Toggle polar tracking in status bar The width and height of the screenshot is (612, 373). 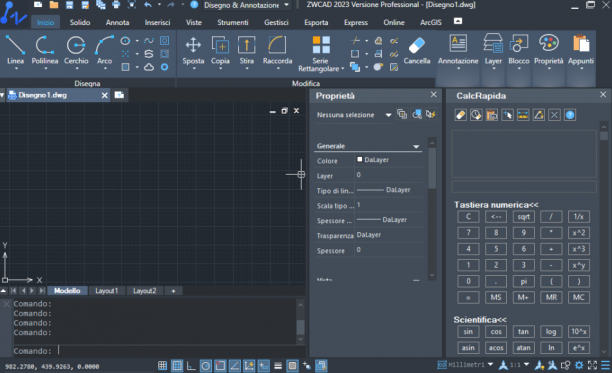(x=206, y=366)
